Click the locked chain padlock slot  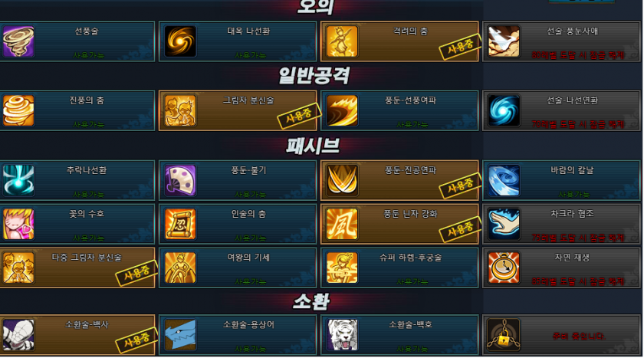pos(504,335)
